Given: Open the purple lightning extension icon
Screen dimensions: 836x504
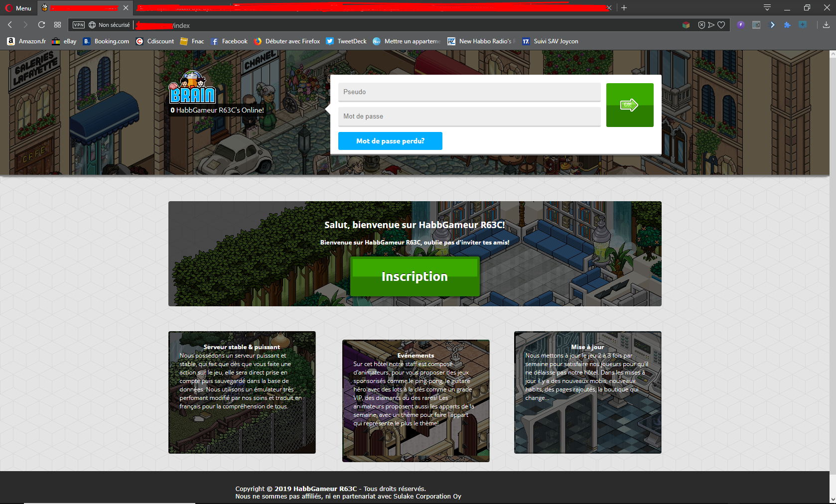Looking at the screenshot, I should [741, 25].
